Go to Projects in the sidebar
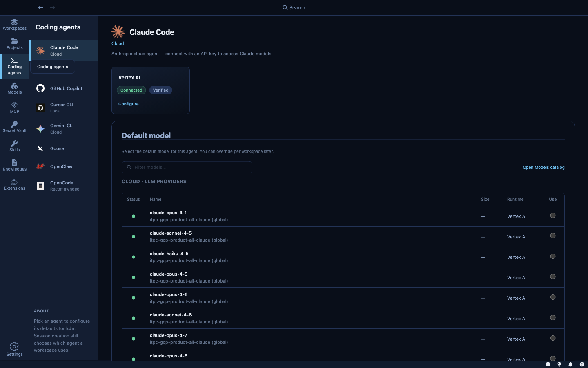This screenshot has height=368, width=588. click(x=14, y=44)
